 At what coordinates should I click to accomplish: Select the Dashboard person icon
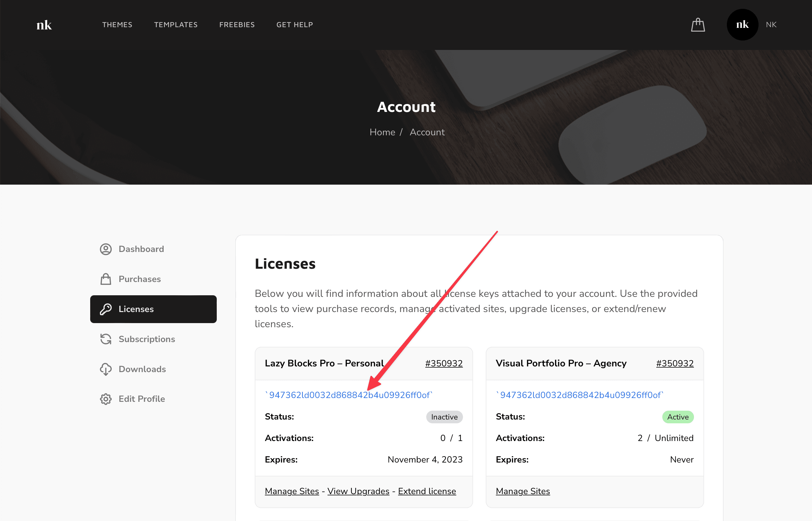click(106, 249)
